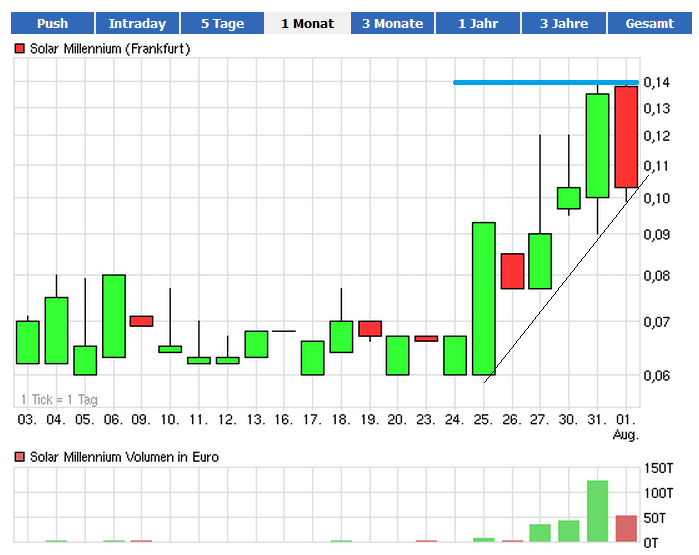This screenshot has width=699, height=555.
Task: Click the red Solar Millennium (Frankfurt) legend swatch
Action: coord(20,48)
